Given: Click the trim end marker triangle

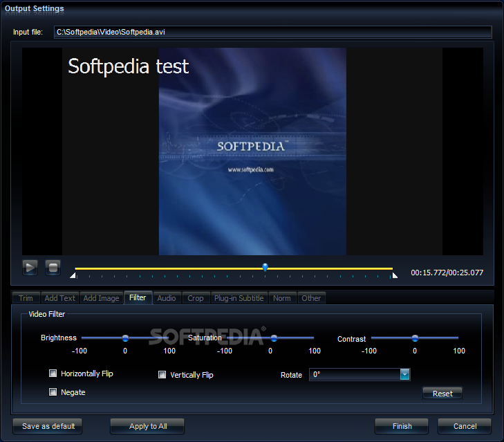Looking at the screenshot, I should pyautogui.click(x=395, y=275).
